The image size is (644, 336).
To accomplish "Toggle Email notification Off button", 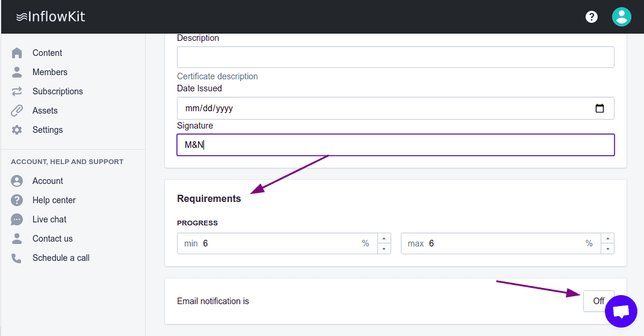I will tap(598, 301).
